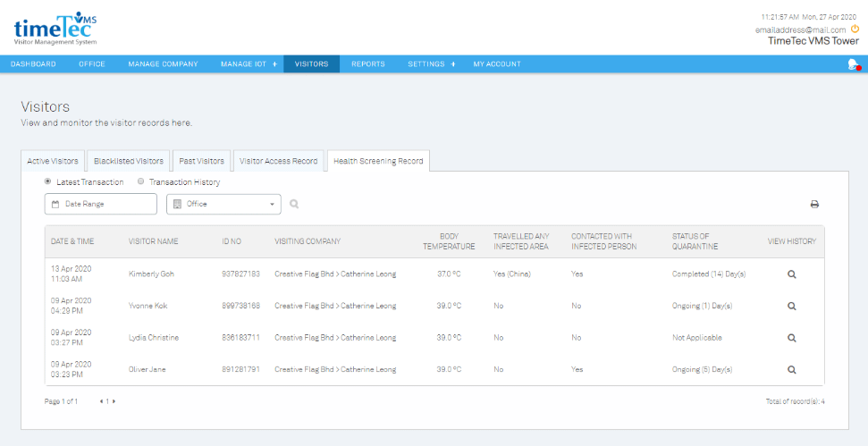Select Transaction History radio button

pyautogui.click(x=140, y=181)
